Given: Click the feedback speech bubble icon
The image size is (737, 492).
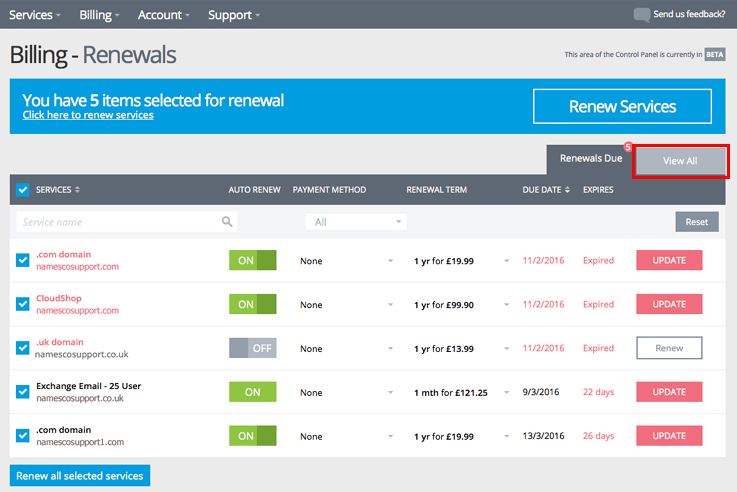Looking at the screenshot, I should click(641, 15).
